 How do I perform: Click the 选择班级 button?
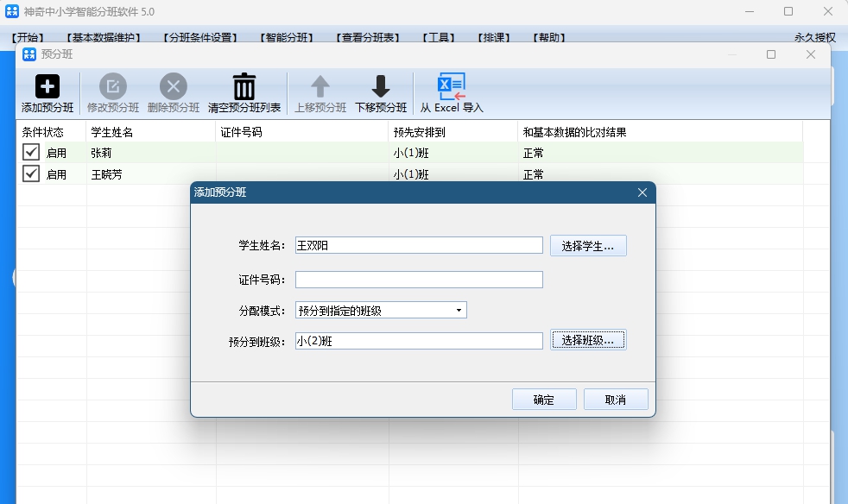[588, 340]
